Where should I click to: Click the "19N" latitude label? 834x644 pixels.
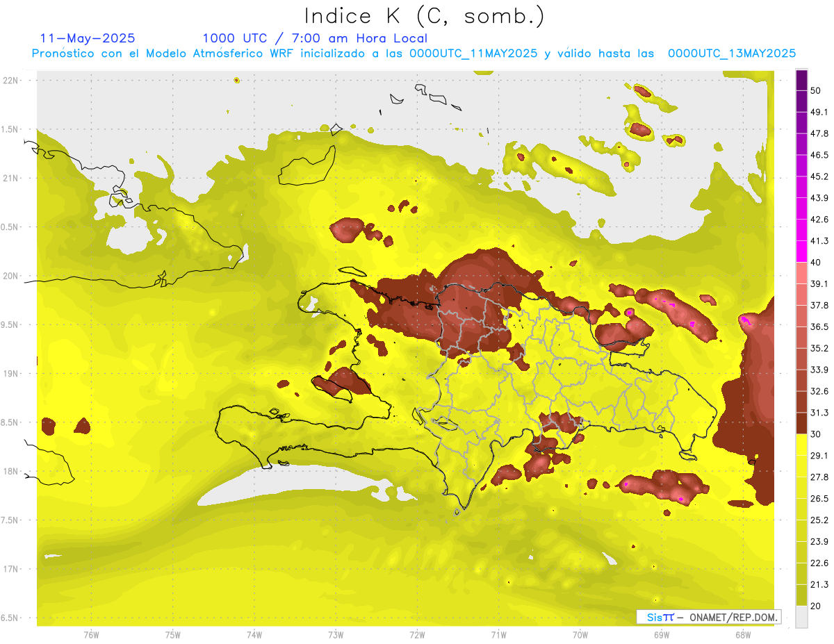click(x=10, y=373)
